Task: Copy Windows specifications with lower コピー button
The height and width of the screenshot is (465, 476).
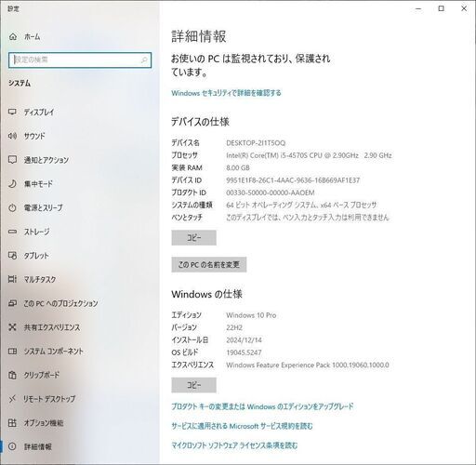Action: (x=194, y=385)
